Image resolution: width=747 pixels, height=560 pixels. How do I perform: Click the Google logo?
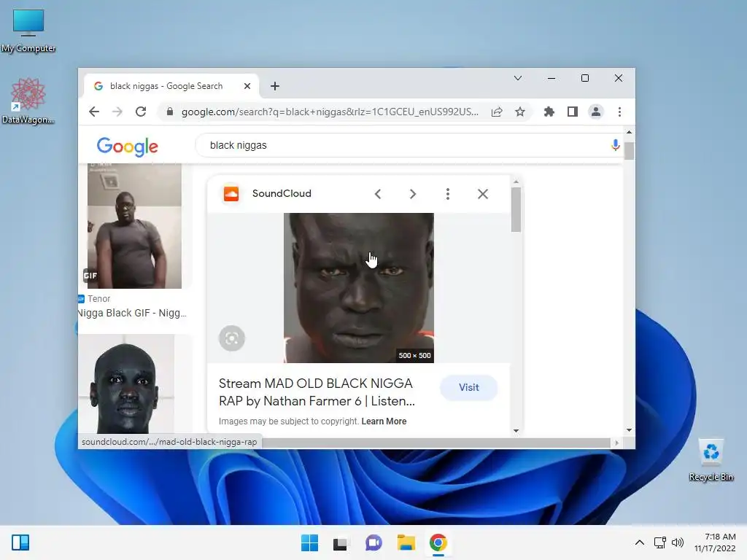click(127, 146)
